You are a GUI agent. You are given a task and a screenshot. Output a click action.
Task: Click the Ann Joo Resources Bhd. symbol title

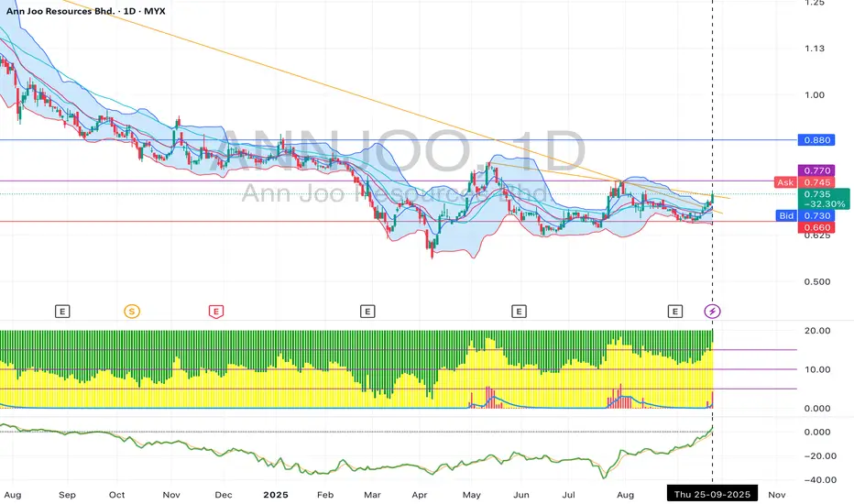click(x=86, y=11)
